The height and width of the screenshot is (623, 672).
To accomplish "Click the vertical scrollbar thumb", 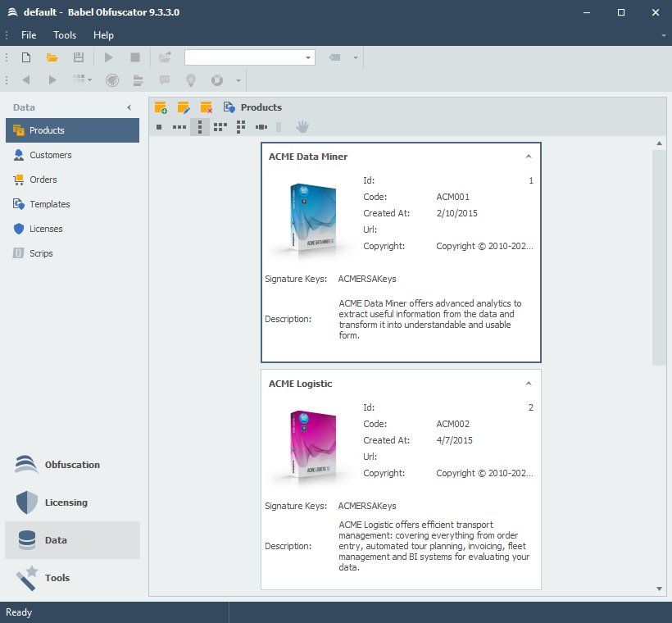I will click(x=659, y=257).
